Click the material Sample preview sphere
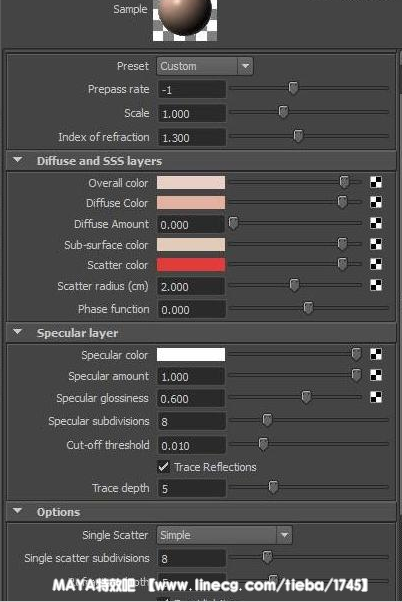 click(185, 19)
